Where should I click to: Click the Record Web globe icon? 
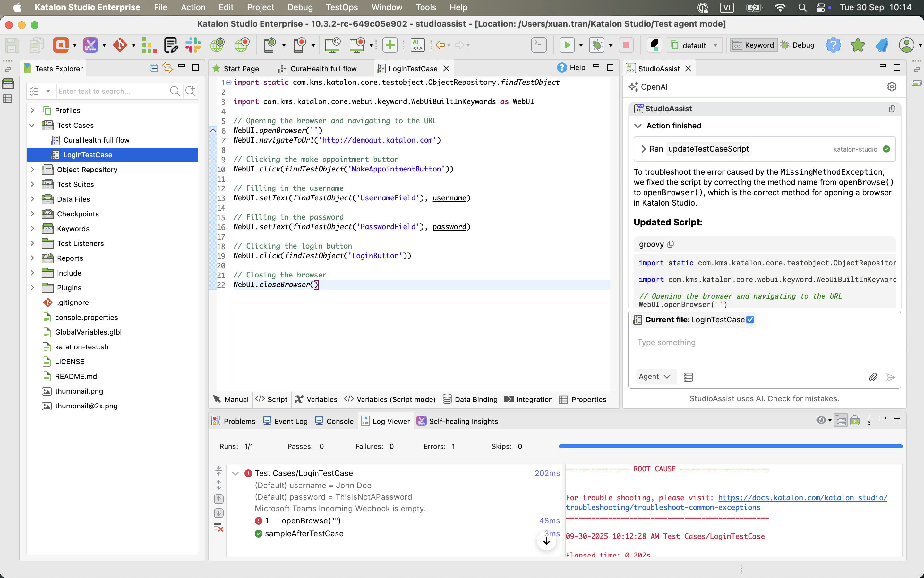point(242,45)
